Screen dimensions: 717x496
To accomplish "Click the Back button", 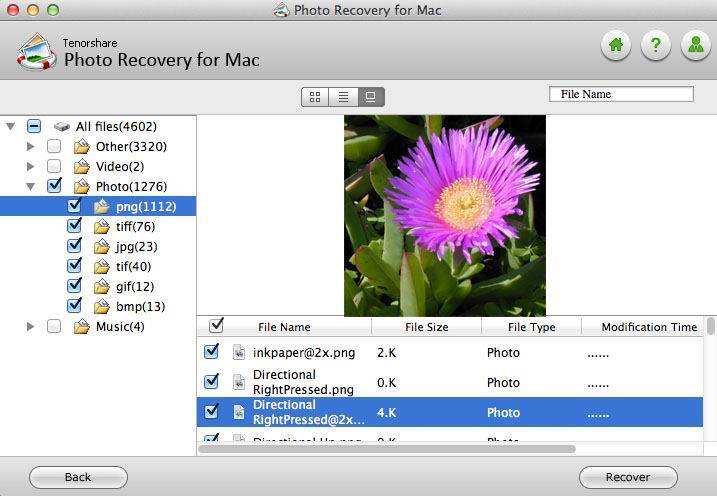I will [x=78, y=478].
